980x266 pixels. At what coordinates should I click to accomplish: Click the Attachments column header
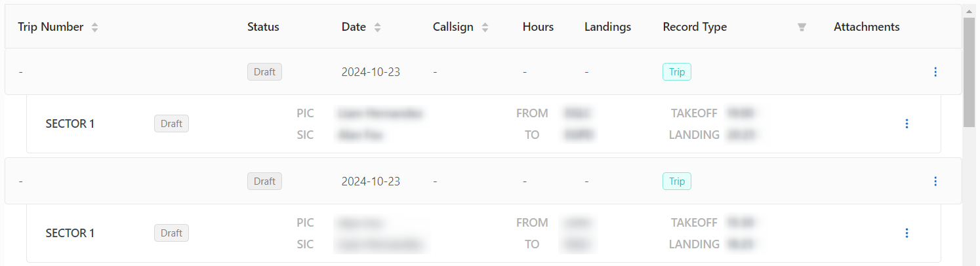[x=867, y=27]
